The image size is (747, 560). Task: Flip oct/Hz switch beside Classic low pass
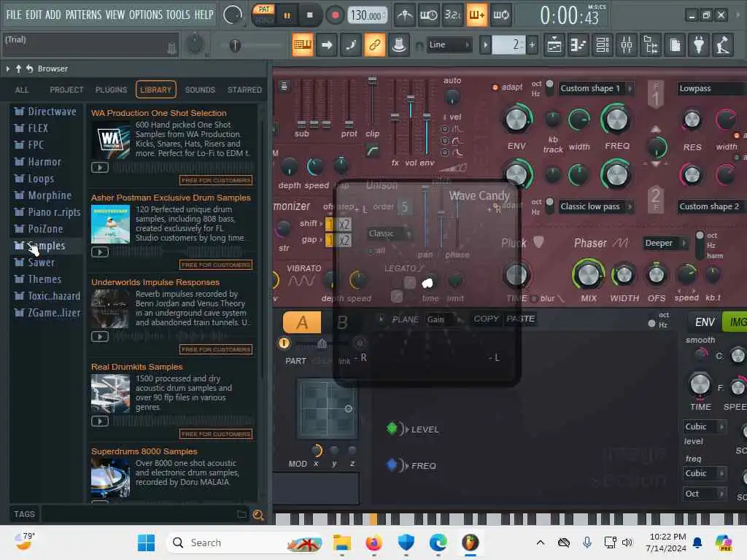pos(549,205)
